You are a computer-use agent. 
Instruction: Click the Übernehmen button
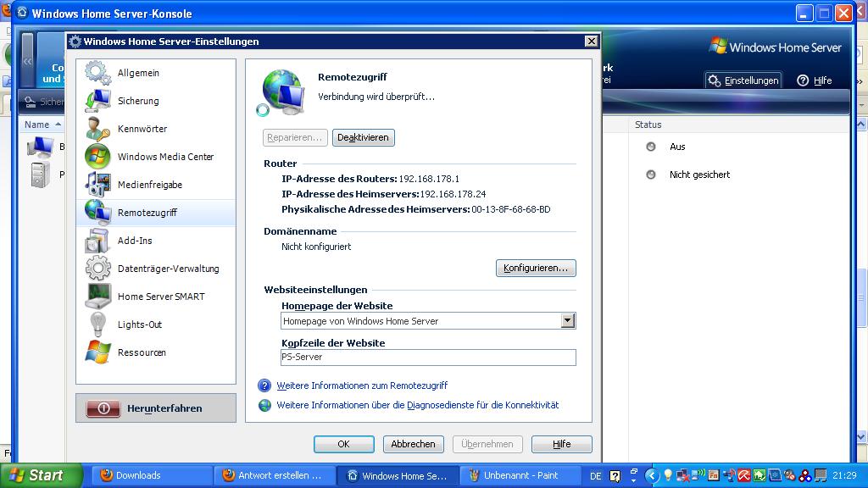[x=487, y=444]
